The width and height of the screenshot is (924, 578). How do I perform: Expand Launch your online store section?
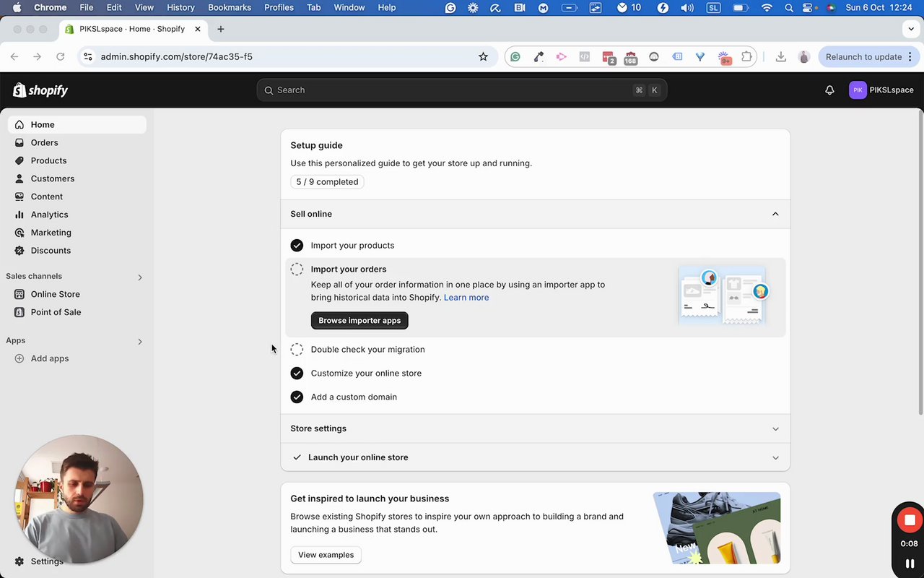775,457
